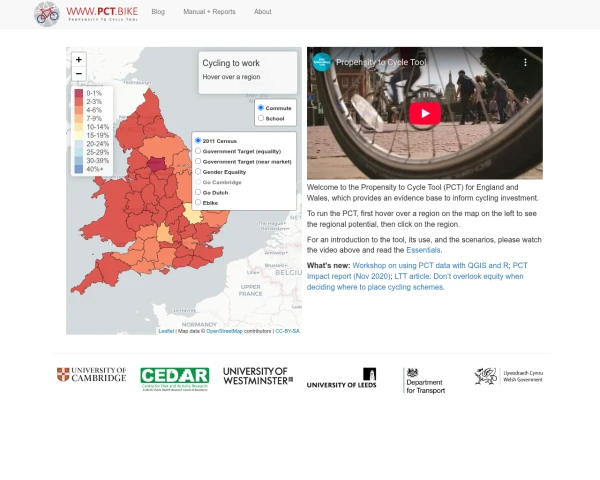Image resolution: width=600 pixels, height=480 pixels.
Task: Go to the Blog page
Action: 158,12
